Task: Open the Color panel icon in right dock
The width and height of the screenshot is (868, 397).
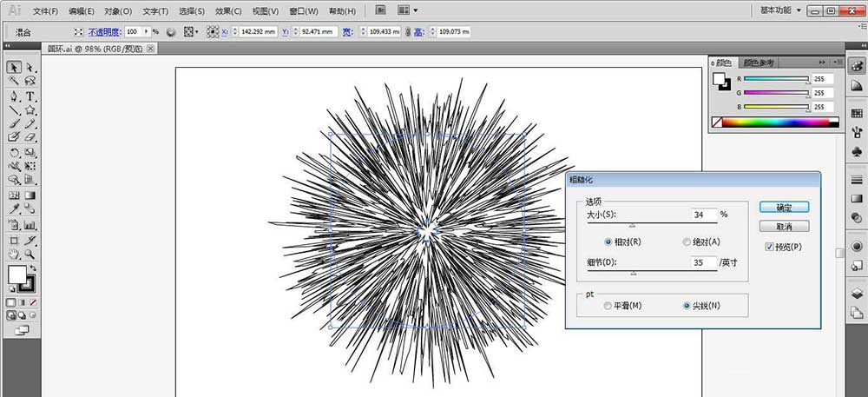Action: pyautogui.click(x=856, y=65)
